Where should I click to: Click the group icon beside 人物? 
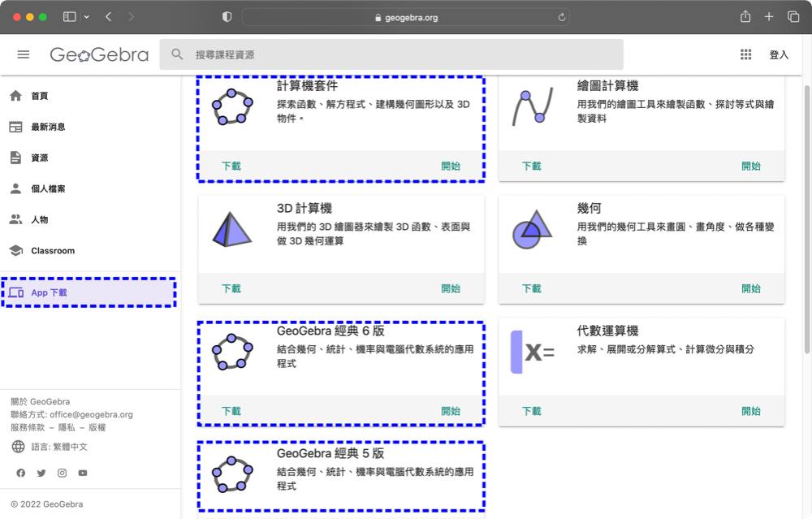click(x=16, y=219)
